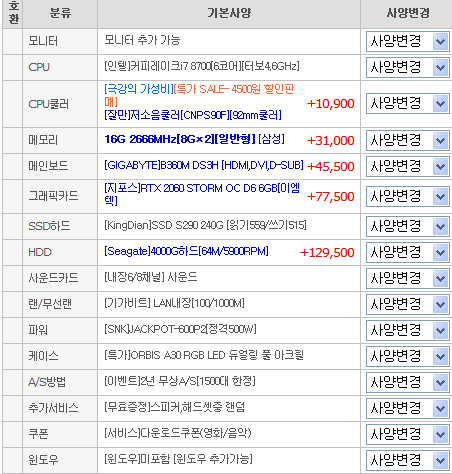Screen dimensions: 452x474
Task: Click the RTX 2060 STORM graphics card link
Action: coord(202,194)
